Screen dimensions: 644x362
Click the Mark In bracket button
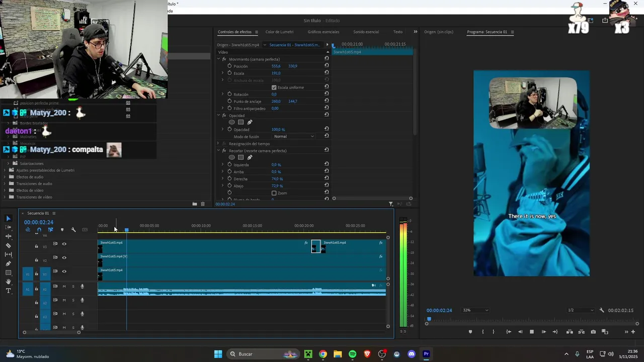482,332
